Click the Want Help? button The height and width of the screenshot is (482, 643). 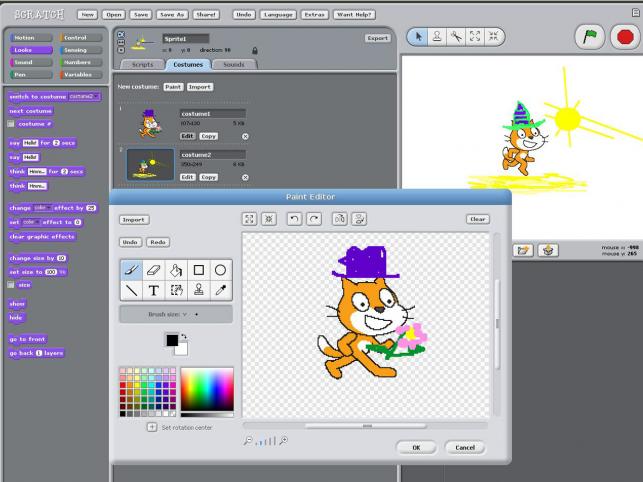354,14
